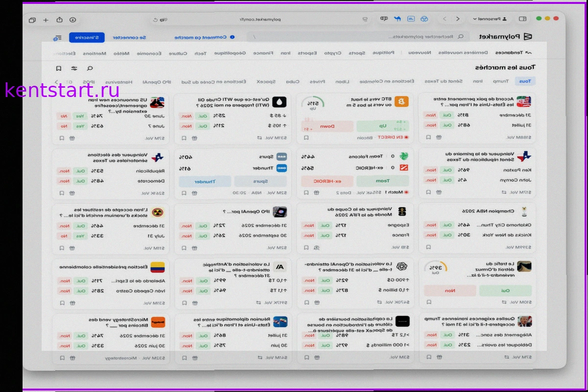Click gift icon on Élection présidentielle colombienne card
Viewport: 588px width, 392px height.
click(72, 303)
